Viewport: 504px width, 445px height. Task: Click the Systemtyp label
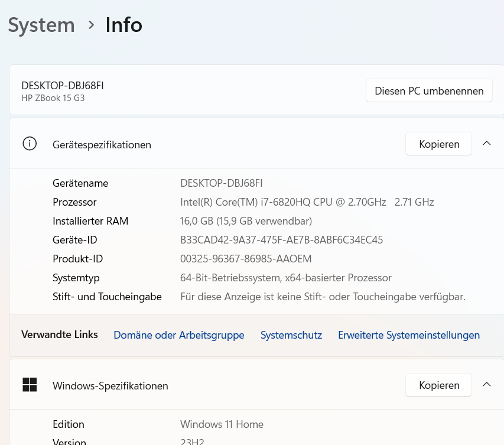coord(76,278)
